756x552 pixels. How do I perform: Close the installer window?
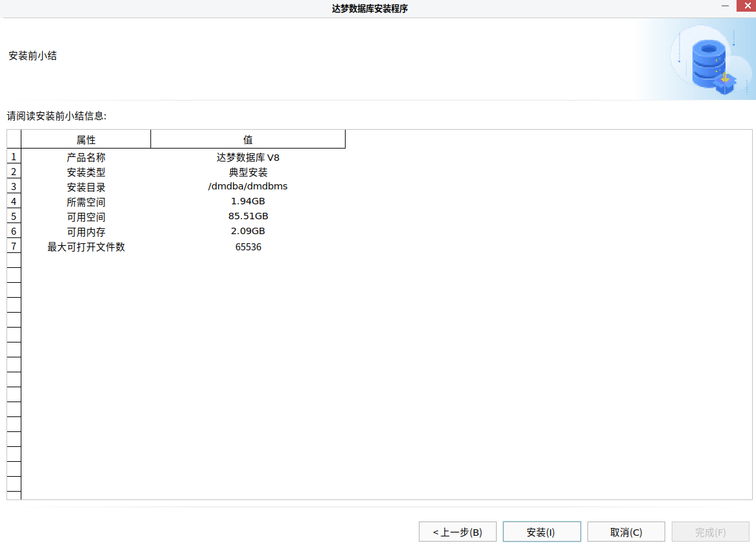pyautogui.click(x=747, y=6)
